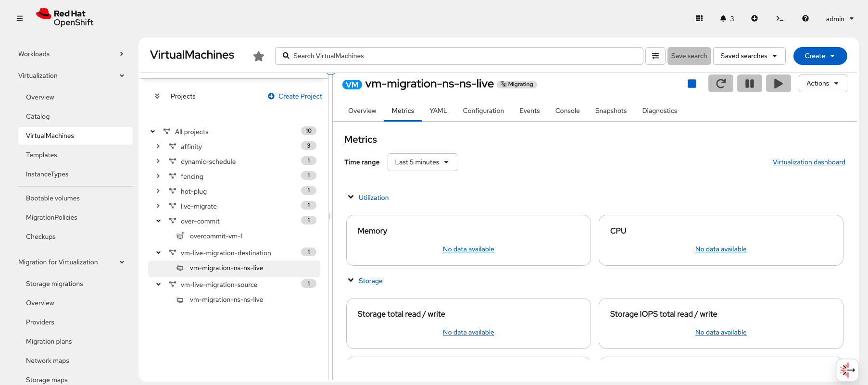Screen dimensions: 868x385
Task: Expand the affinity project tree node
Action: [x=158, y=147]
